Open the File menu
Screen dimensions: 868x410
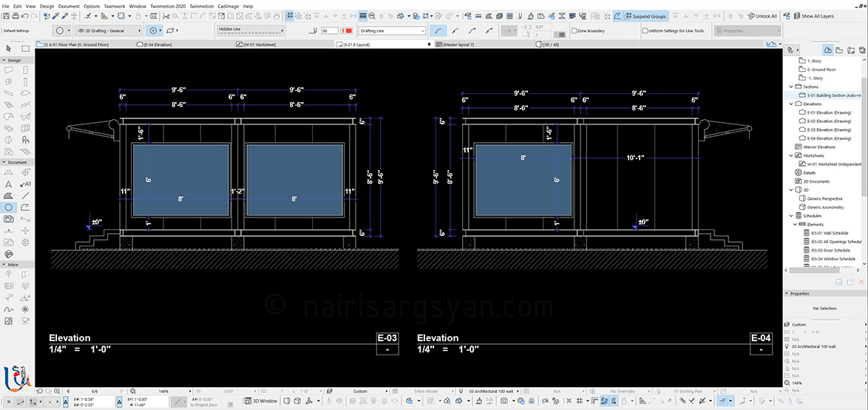click(x=5, y=5)
